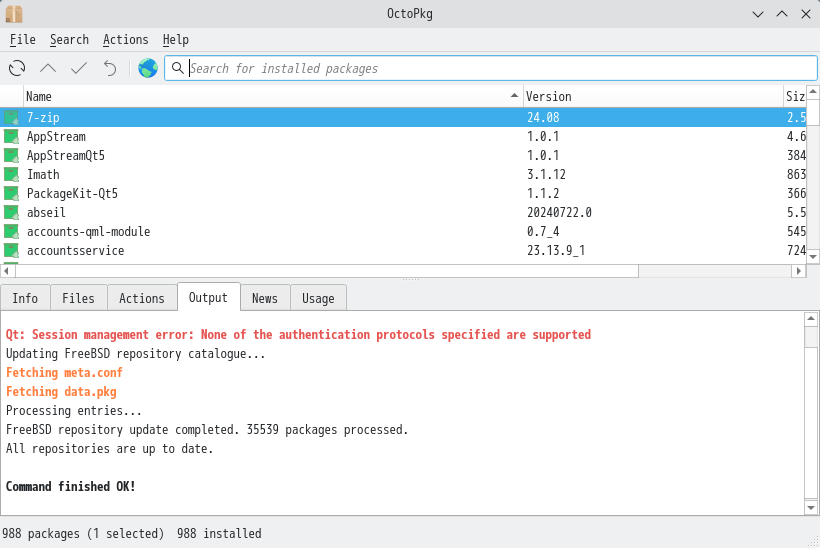The image size is (820, 548).
Task: Select the accounts-qml-module package name
Action: click(88, 231)
